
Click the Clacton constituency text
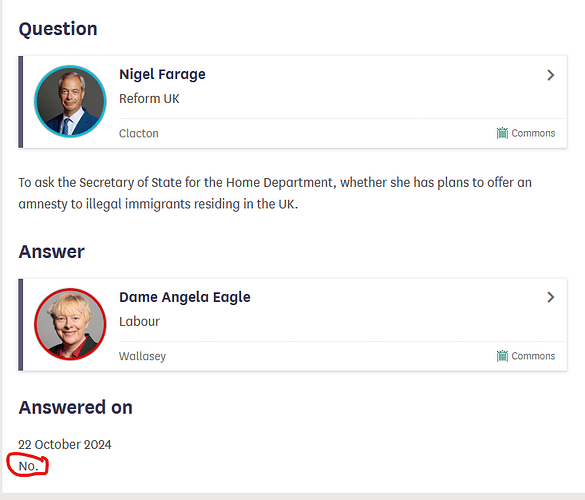pyautogui.click(x=139, y=133)
